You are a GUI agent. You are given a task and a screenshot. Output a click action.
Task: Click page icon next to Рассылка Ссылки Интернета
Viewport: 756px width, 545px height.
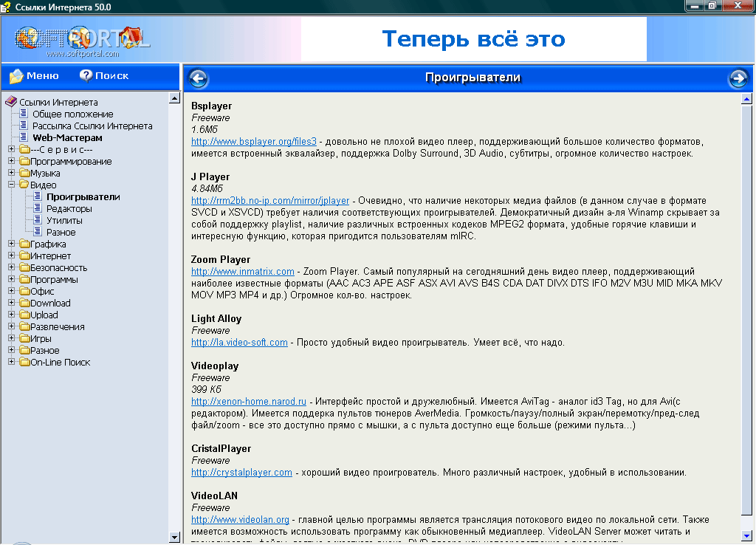23,126
